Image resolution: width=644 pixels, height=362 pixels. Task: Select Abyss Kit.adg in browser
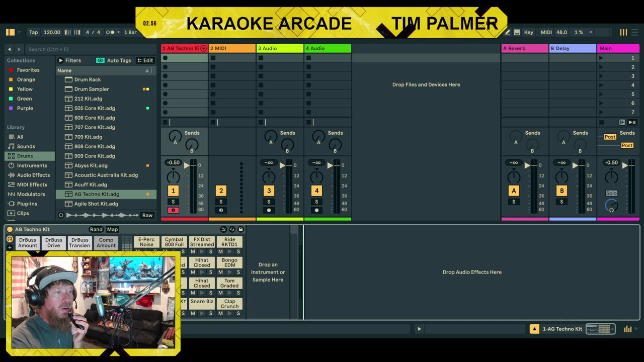(91, 165)
